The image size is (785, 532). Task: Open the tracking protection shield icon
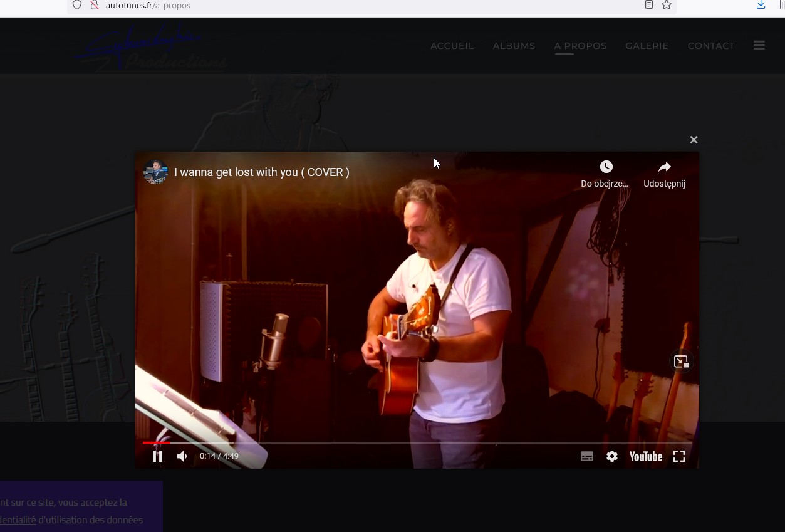pos(77,5)
